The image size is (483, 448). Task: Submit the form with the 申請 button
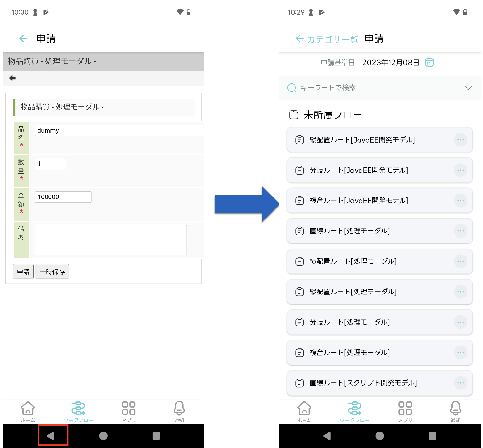coord(23,272)
